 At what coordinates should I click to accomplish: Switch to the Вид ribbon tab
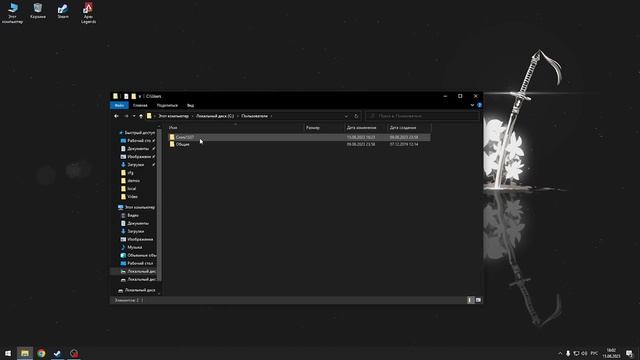[x=190, y=105]
